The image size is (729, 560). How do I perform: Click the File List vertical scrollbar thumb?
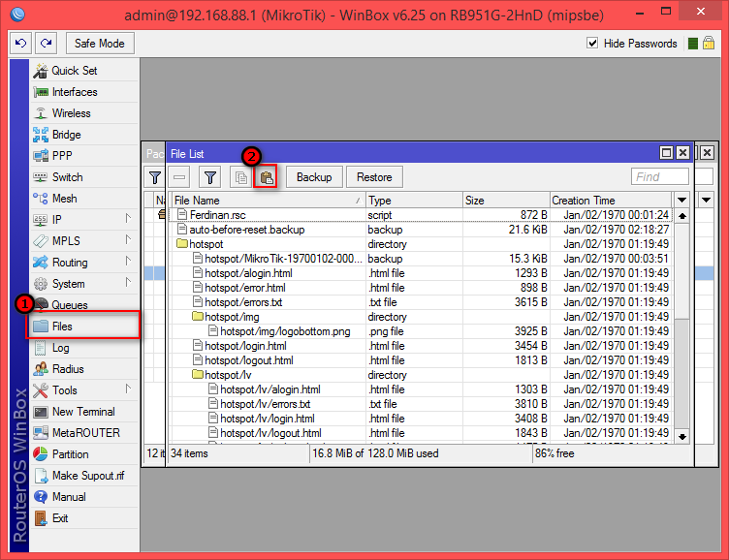click(682, 271)
